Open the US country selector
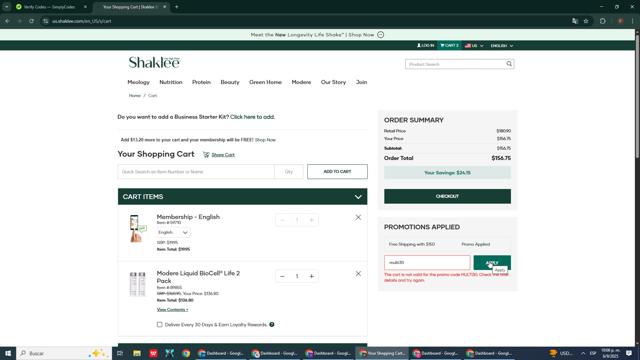This screenshot has height=360, width=640. [x=474, y=45]
